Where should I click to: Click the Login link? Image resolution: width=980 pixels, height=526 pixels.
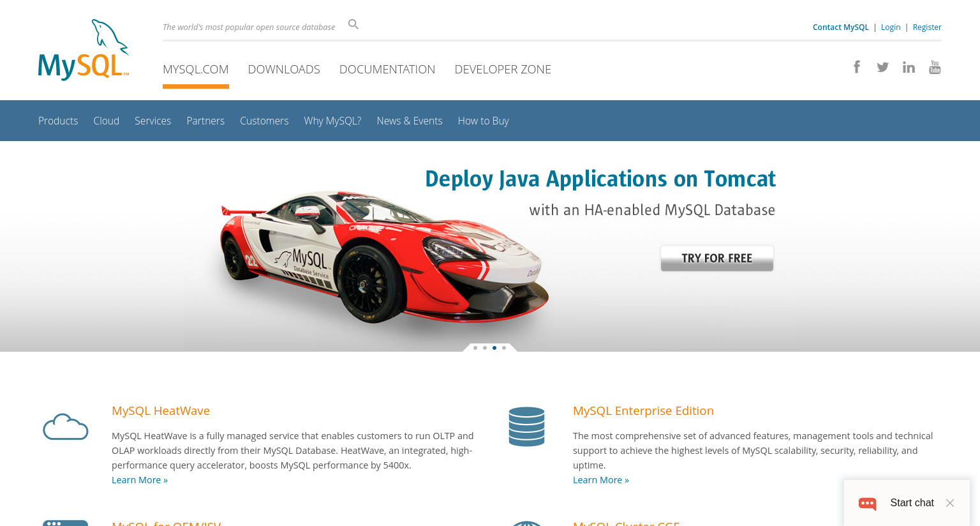891,27
